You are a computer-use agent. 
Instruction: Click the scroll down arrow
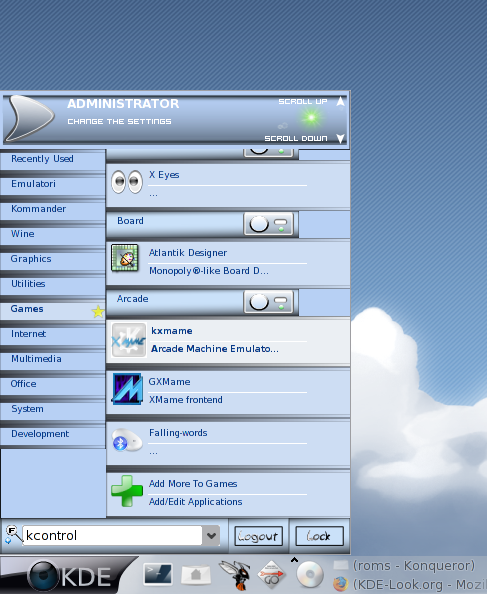click(340, 138)
